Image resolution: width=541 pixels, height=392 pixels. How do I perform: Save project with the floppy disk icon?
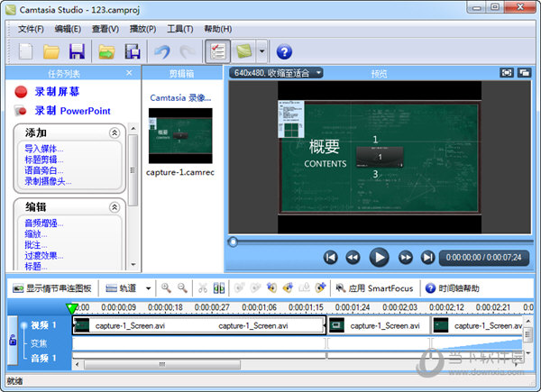(x=77, y=51)
